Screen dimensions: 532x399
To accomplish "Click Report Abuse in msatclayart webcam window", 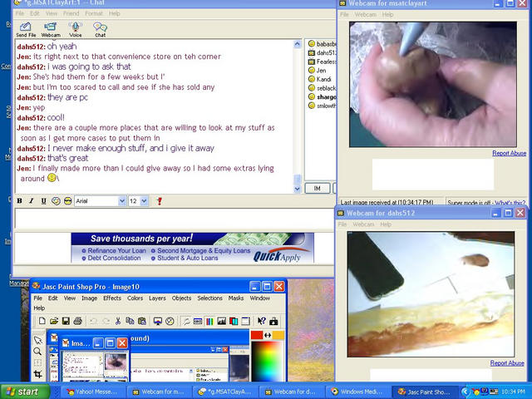I will (510, 153).
